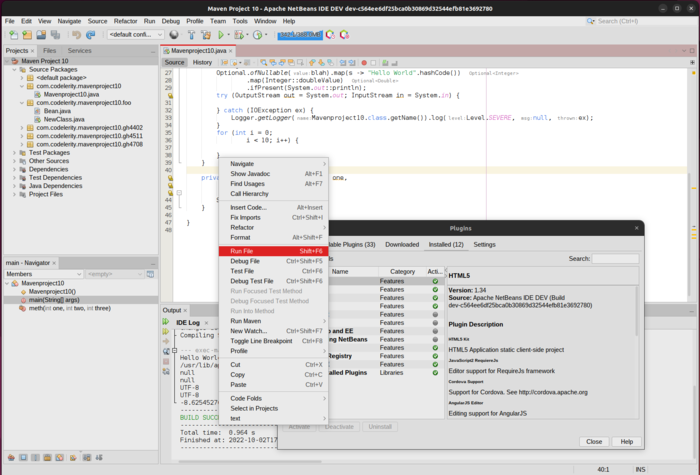Switch to the Downloaded plugins tab
This screenshot has width=700, height=475.
click(x=402, y=244)
